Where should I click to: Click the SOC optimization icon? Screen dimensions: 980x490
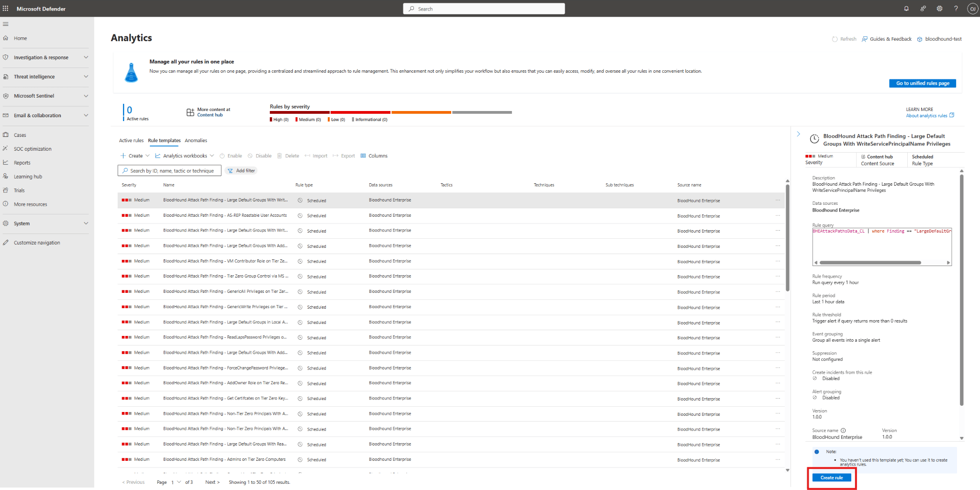tap(6, 149)
